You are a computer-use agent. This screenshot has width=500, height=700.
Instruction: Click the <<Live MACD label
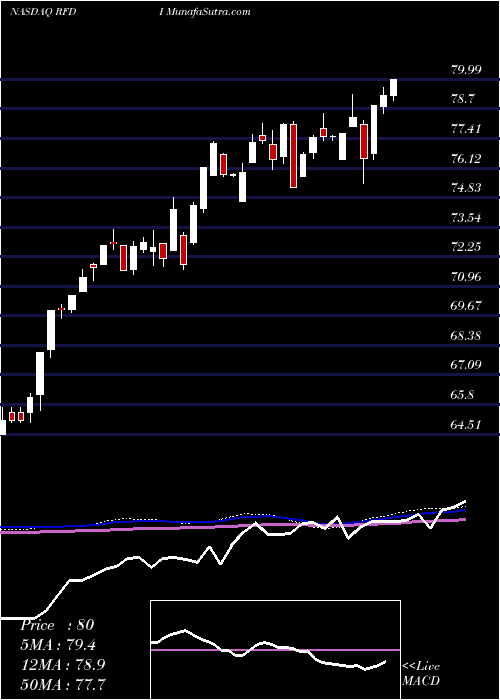[421, 674]
